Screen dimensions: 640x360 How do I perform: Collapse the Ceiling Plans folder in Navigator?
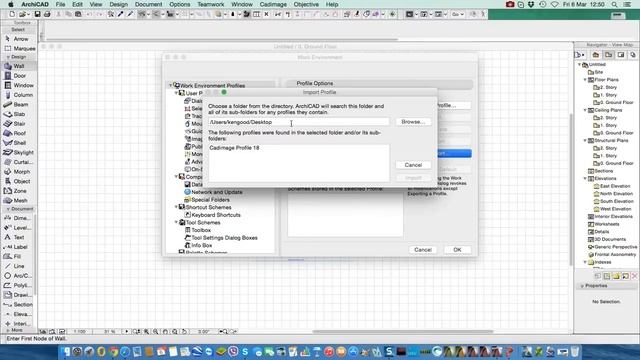click(x=585, y=110)
